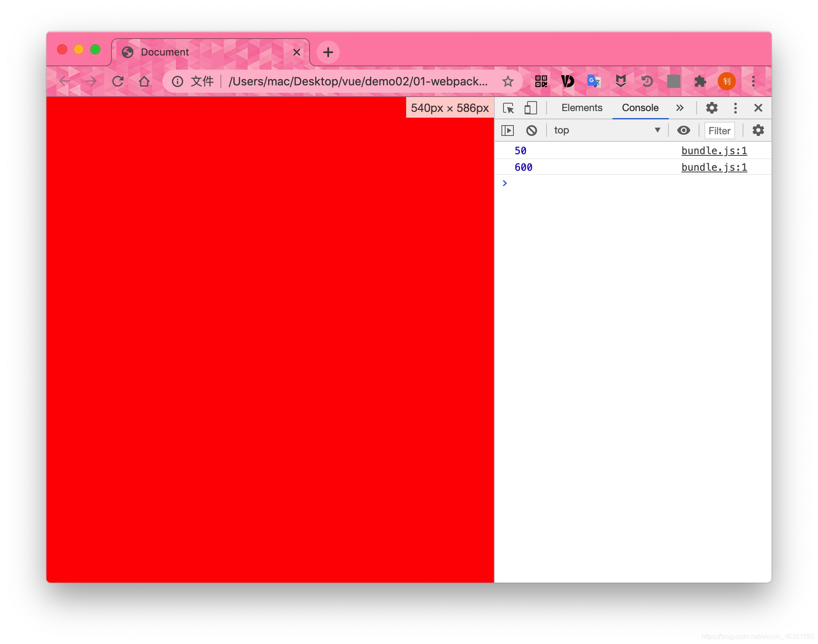
Task: Maximize the window with the green button
Action: [x=95, y=50]
